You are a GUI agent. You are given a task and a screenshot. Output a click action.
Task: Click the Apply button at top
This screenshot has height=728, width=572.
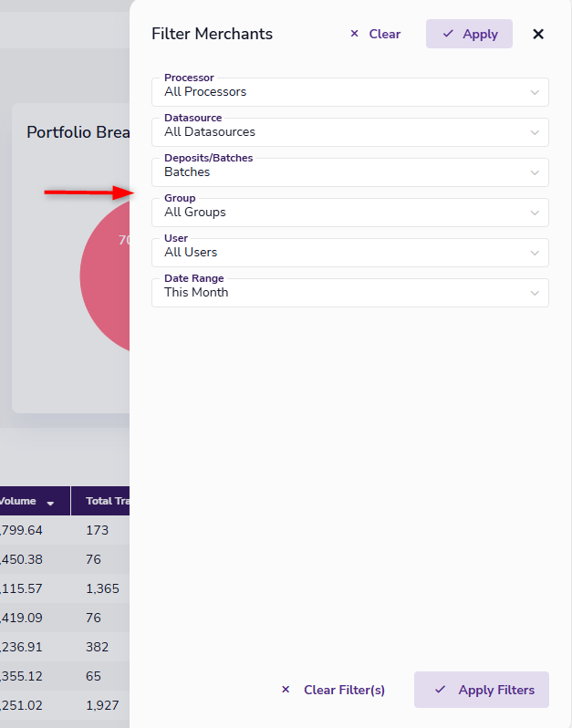pyautogui.click(x=469, y=34)
